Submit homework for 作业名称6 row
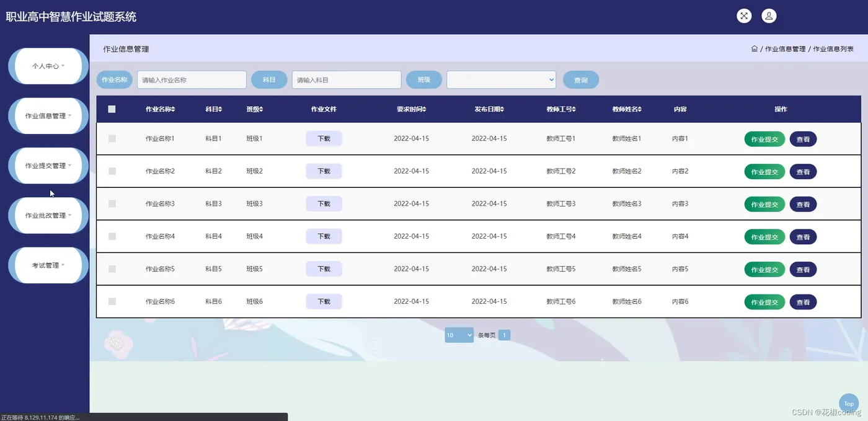This screenshot has height=421, width=868. pyautogui.click(x=764, y=302)
